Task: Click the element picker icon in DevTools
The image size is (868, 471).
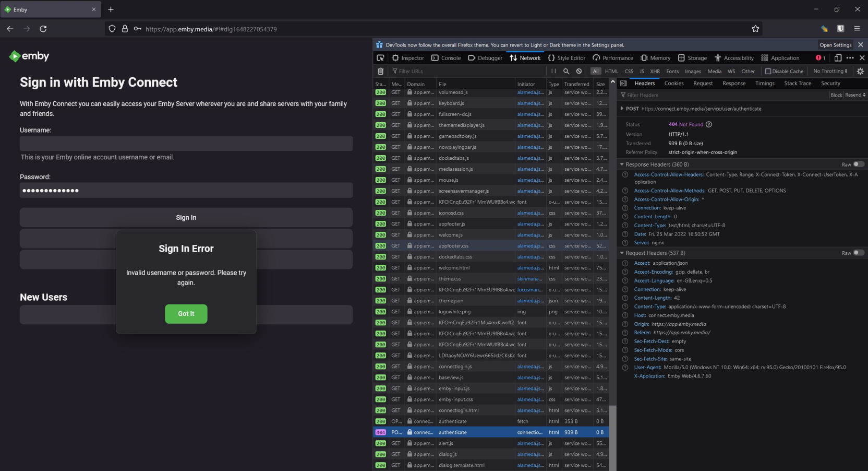Action: tap(380, 58)
